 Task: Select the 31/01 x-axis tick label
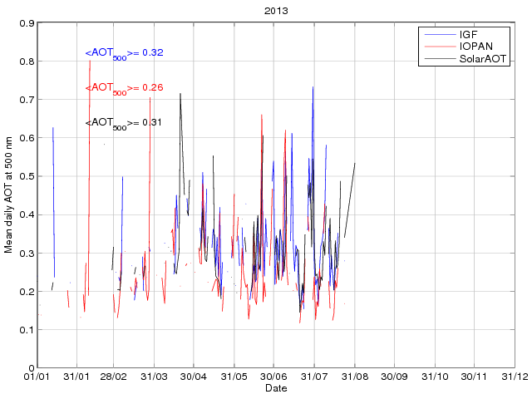(x=76, y=377)
